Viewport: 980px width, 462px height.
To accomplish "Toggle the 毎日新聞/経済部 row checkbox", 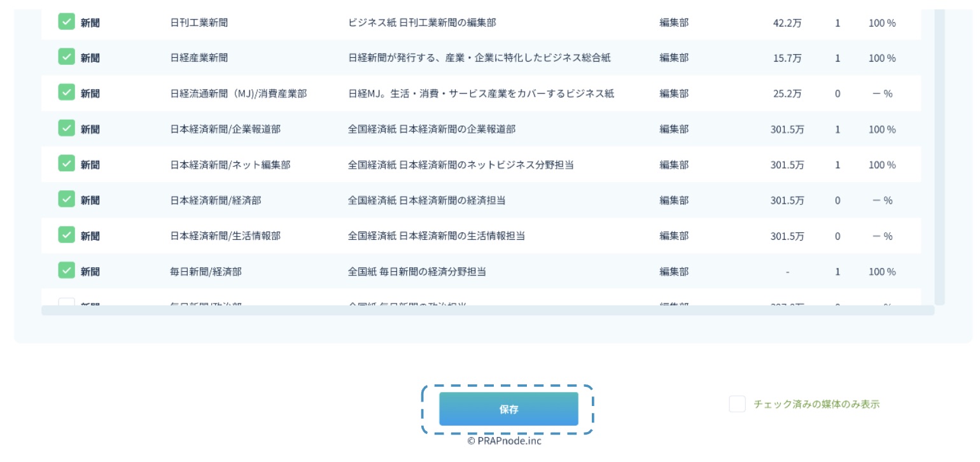I will click(x=67, y=271).
